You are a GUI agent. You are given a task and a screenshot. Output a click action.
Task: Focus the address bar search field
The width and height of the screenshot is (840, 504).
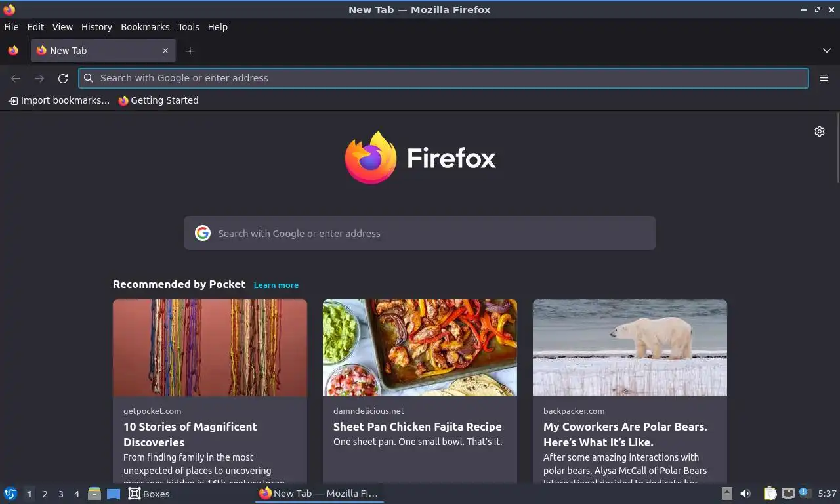[444, 78]
